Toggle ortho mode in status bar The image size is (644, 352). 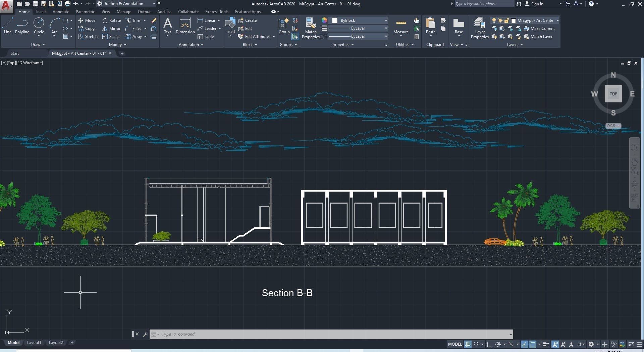click(x=490, y=344)
